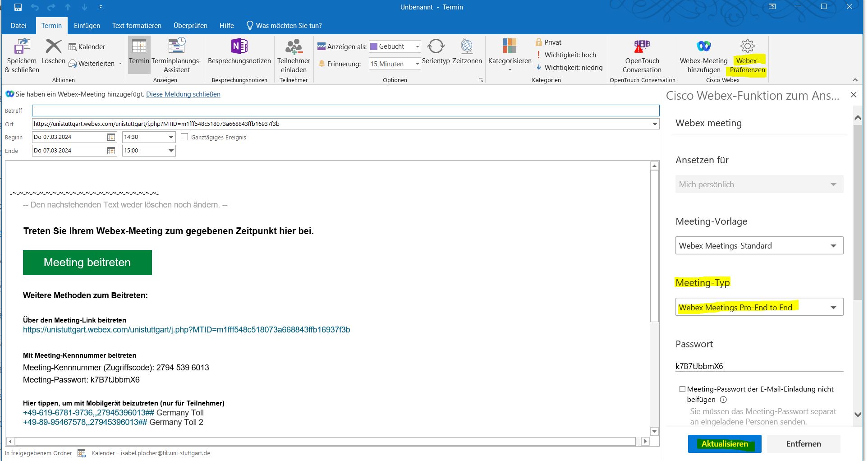Click the Germany Toll phone number link
Screen dimensions: 868x461
[x=89, y=413]
